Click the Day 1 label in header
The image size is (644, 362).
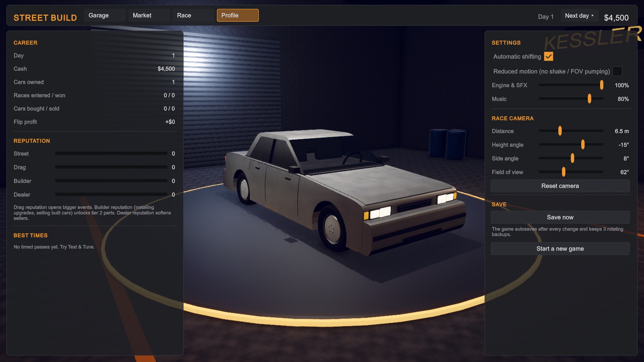point(546,16)
